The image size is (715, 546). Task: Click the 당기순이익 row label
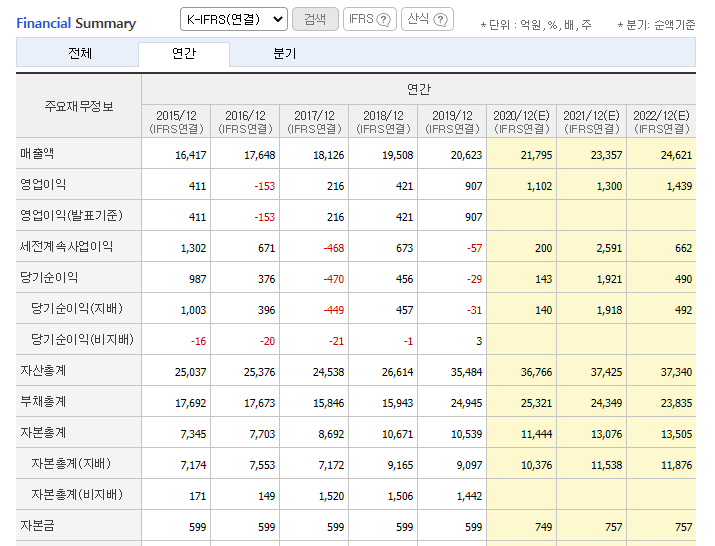(x=49, y=277)
